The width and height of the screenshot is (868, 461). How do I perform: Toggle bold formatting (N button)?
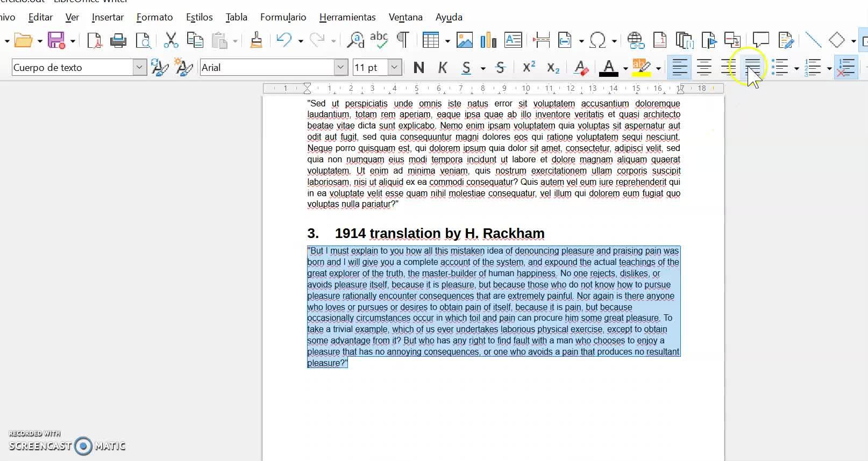[418, 68]
